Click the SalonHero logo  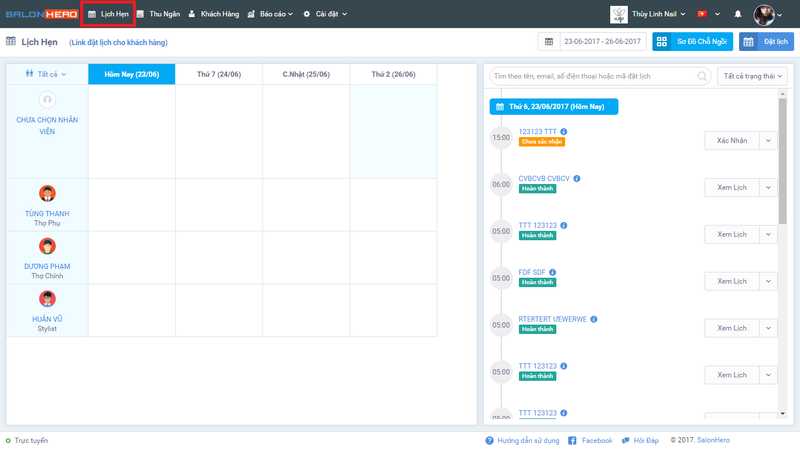40,14
